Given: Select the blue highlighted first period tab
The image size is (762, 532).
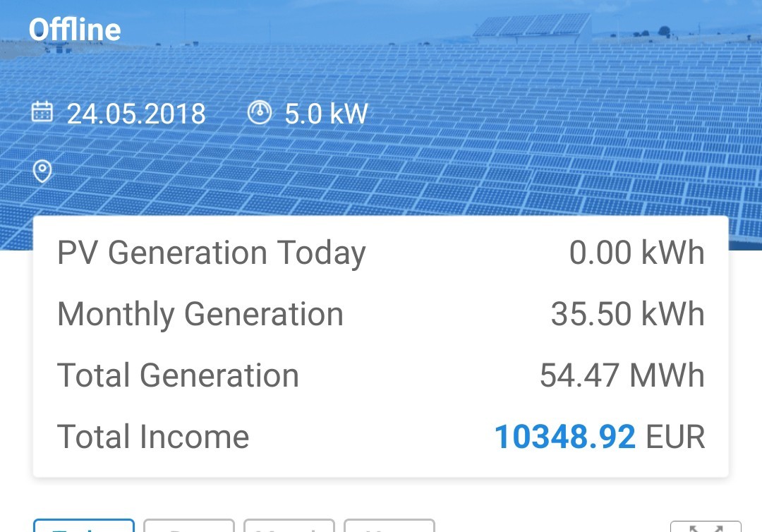Looking at the screenshot, I should [83, 526].
